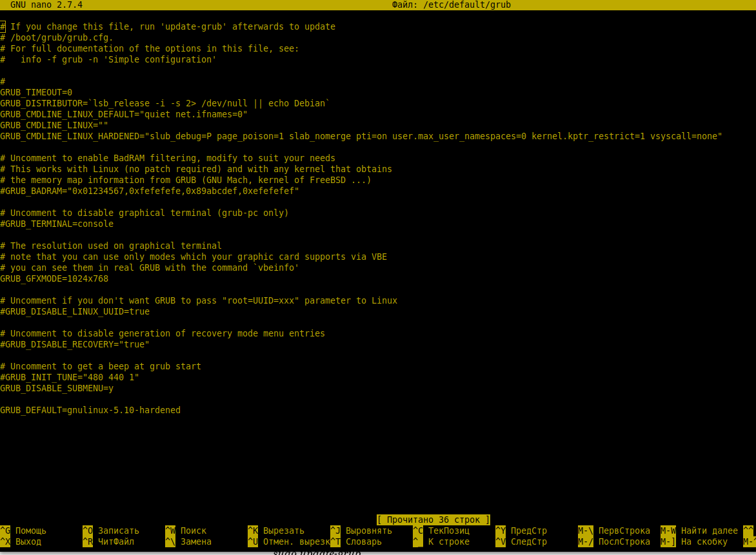Click the M-/ key hint
Screen dimensions: 756x555
(585, 541)
